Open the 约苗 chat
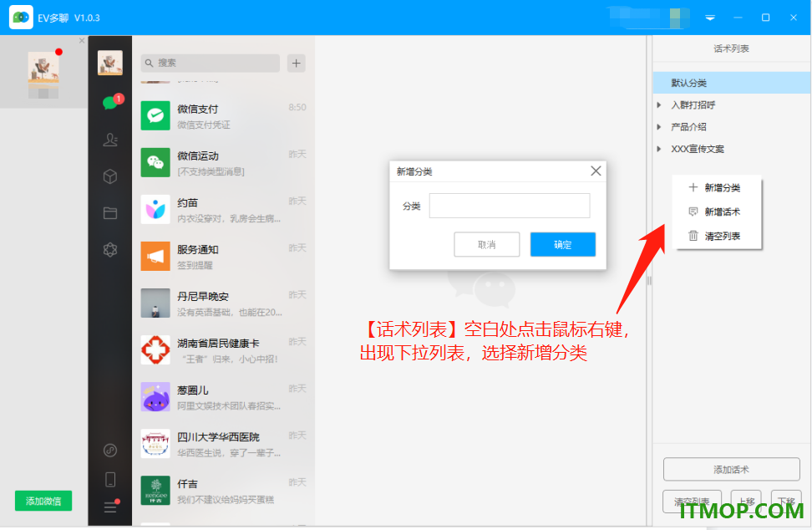The width and height of the screenshot is (812, 530). click(x=223, y=209)
